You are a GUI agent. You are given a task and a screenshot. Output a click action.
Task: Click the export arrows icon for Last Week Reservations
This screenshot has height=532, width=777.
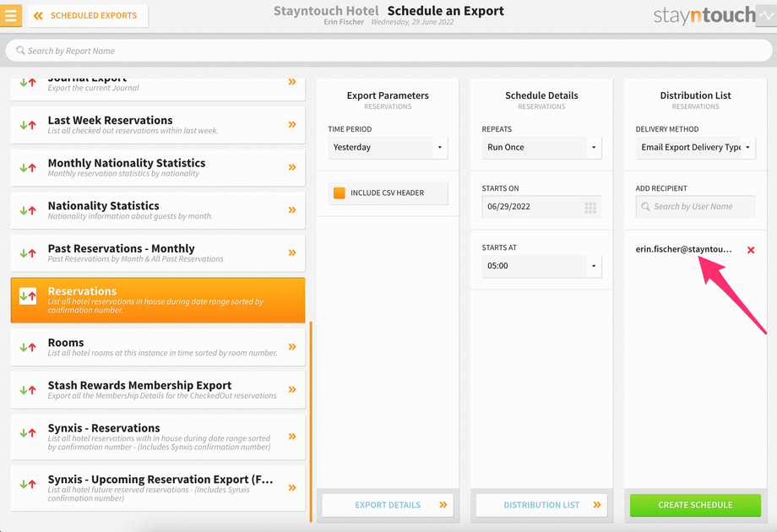pos(28,125)
